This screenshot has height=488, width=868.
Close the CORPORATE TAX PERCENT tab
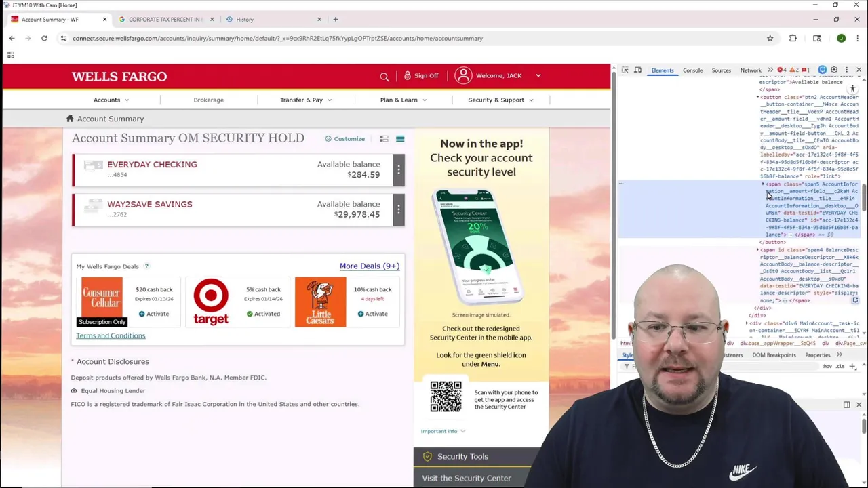212,19
